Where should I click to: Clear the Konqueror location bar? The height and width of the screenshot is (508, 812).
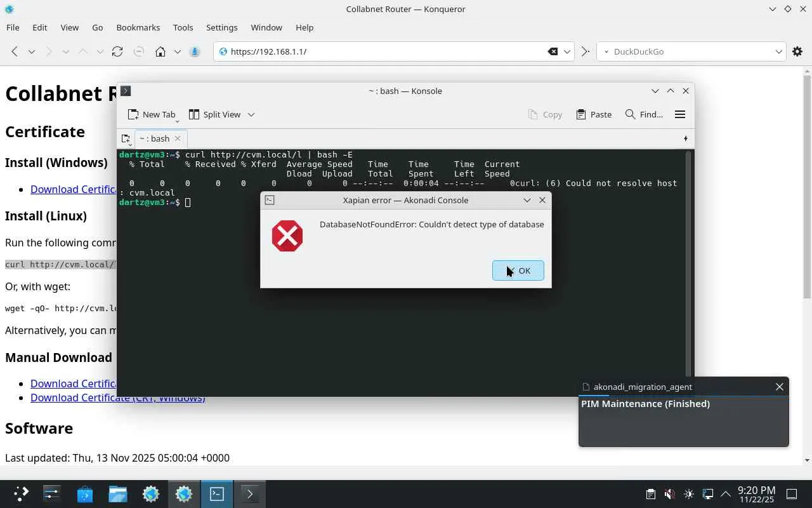[553, 51]
